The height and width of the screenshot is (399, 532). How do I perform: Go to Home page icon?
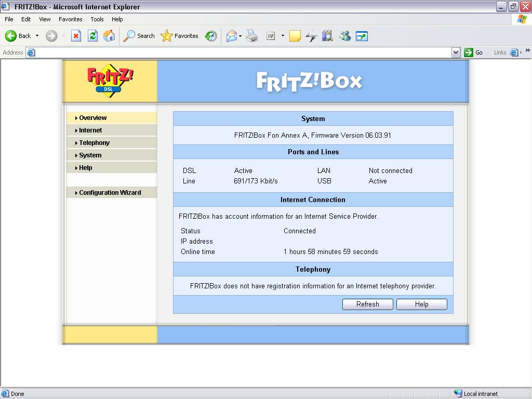pyautogui.click(x=109, y=36)
